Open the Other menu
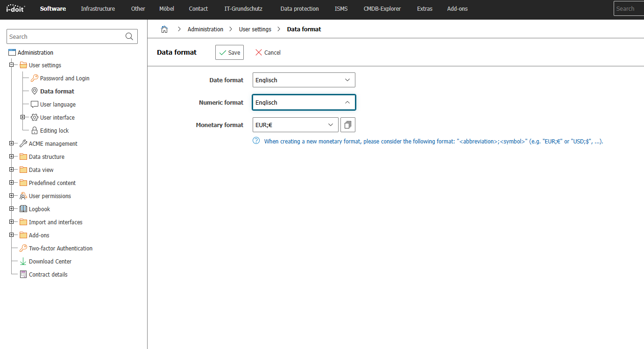This screenshot has width=644, height=349. coord(138,9)
